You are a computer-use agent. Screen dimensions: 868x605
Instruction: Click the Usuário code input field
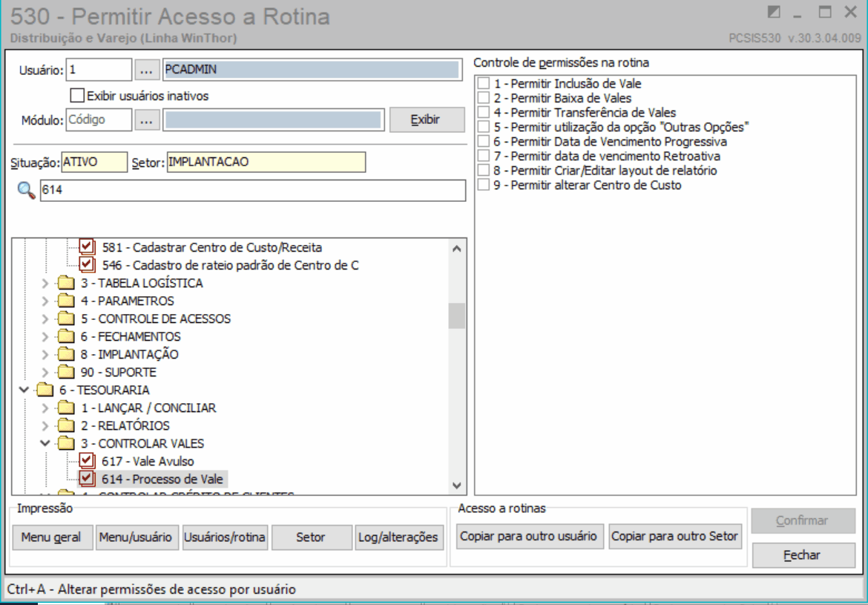coord(99,70)
